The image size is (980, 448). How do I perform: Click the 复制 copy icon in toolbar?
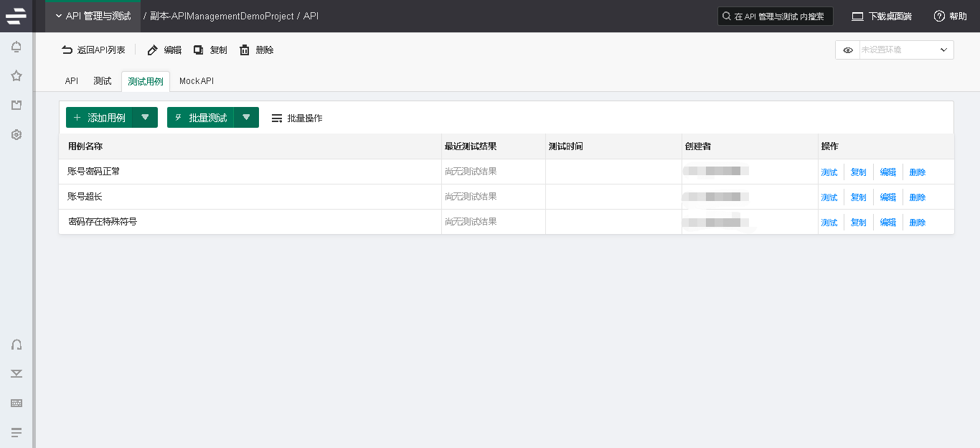tap(199, 50)
